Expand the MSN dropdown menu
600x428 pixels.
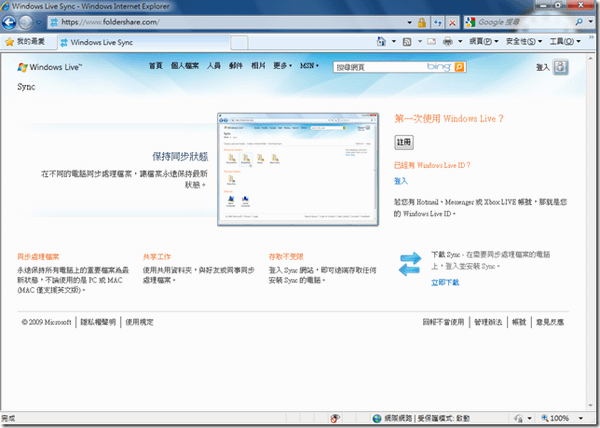click(x=309, y=66)
